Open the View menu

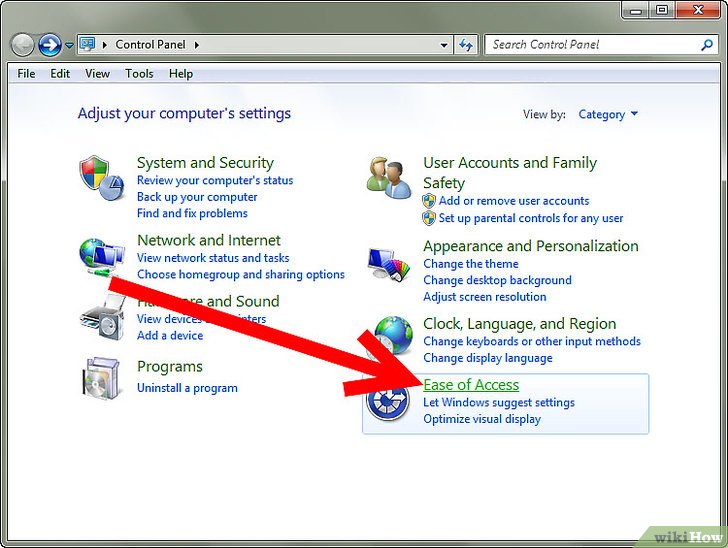coord(98,74)
